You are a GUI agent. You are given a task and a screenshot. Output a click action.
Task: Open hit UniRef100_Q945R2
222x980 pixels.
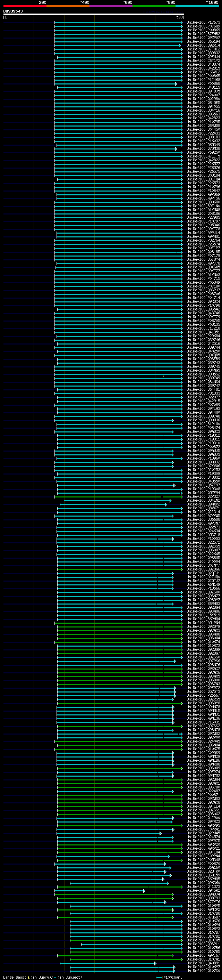(203, 890)
